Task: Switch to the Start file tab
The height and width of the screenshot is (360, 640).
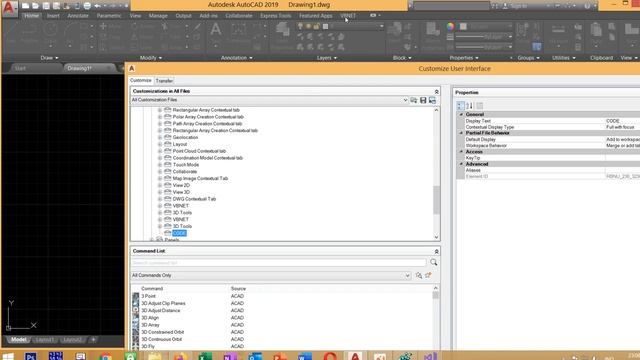Action: [20, 68]
